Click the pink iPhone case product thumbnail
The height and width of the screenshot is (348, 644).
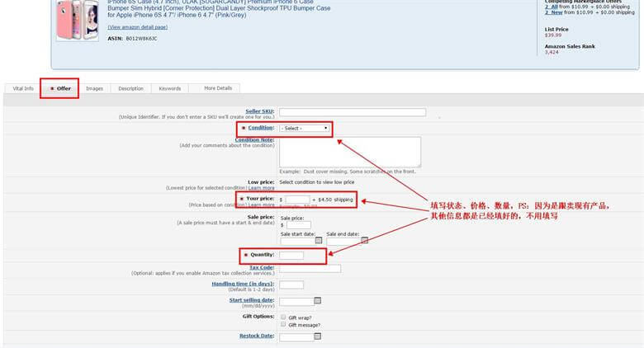coord(77,21)
